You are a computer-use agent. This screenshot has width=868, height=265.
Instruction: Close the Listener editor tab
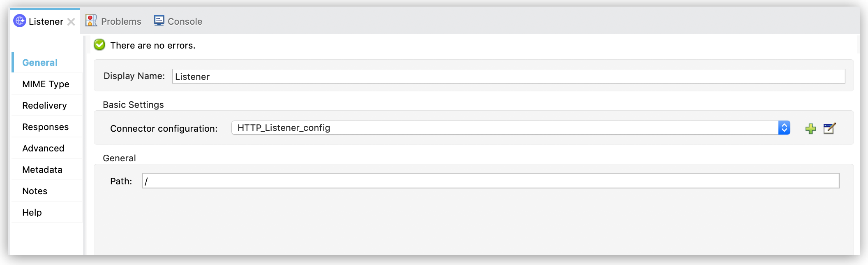(x=72, y=21)
